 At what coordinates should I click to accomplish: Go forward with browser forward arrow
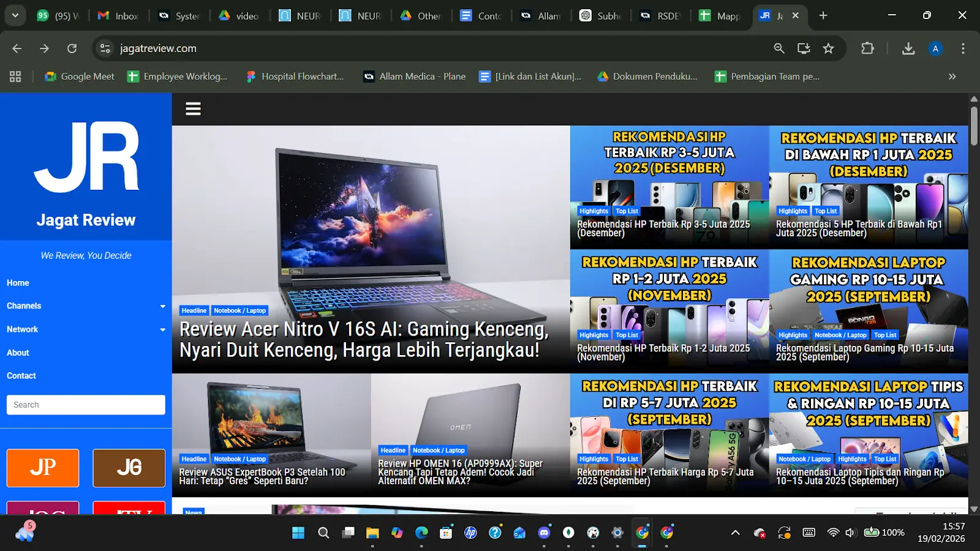tap(44, 48)
